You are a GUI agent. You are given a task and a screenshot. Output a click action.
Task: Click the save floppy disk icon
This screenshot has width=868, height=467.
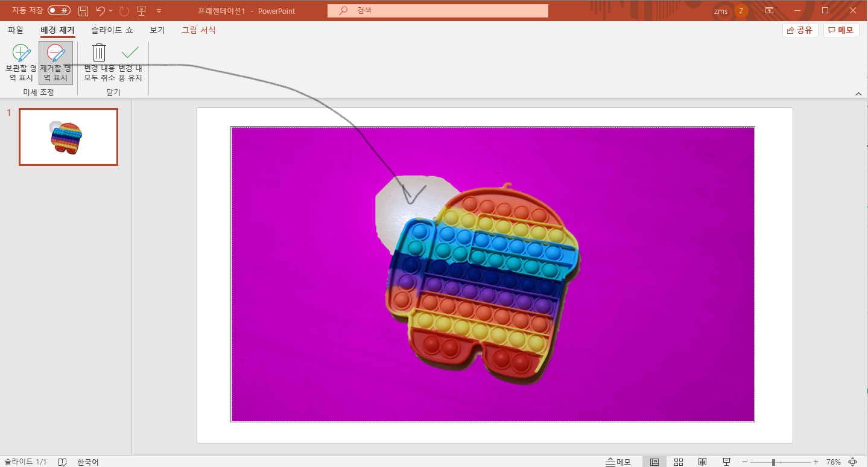point(83,11)
